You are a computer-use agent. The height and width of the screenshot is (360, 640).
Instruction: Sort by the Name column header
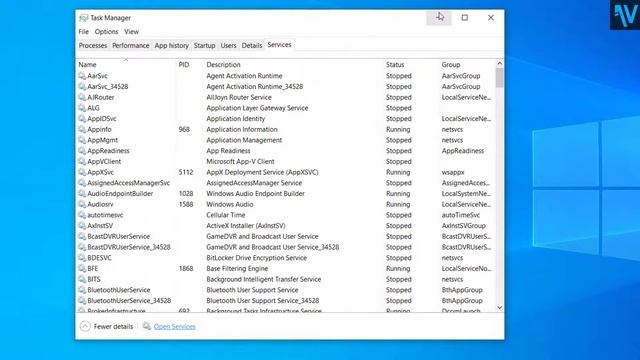(x=87, y=64)
